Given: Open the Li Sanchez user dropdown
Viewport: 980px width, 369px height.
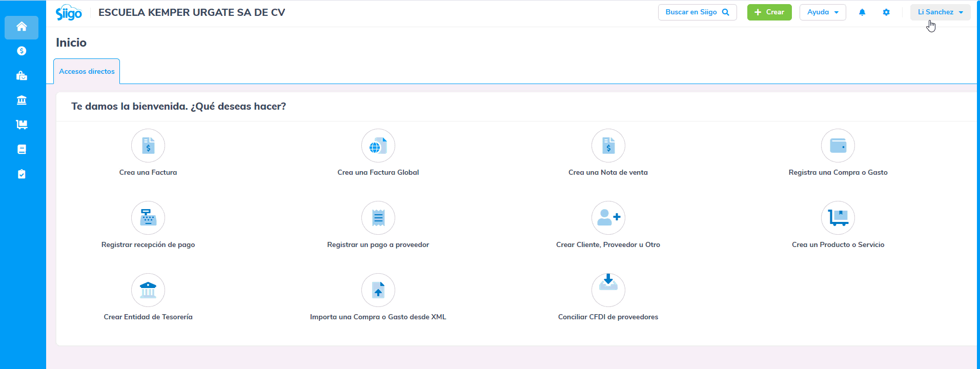Looking at the screenshot, I should [940, 12].
